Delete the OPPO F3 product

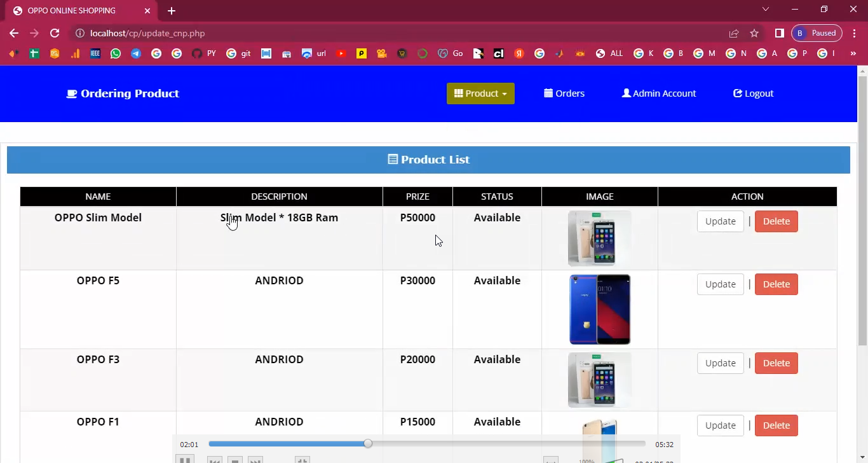776,363
